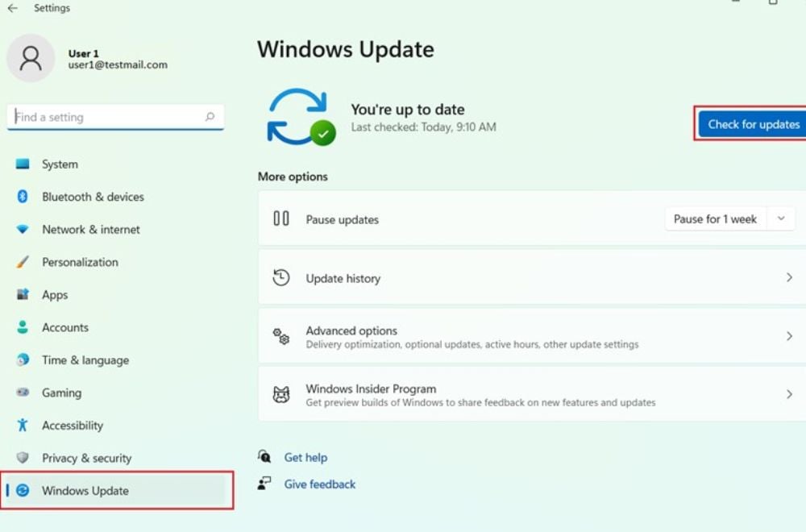
Task: Click the Check for updates button
Action: (x=752, y=124)
